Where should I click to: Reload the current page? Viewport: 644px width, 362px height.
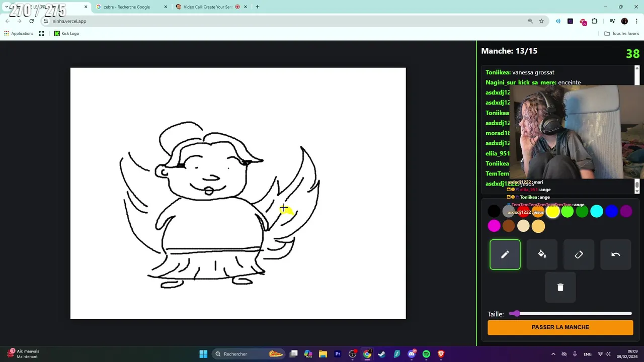31,21
